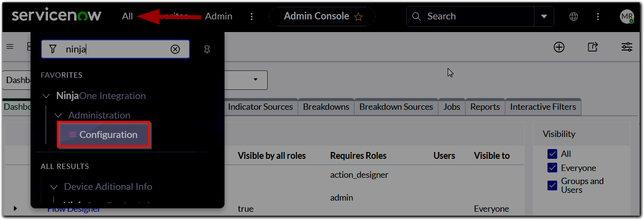Image resolution: width=644 pixels, height=220 pixels.
Task: Collapse the NinjaOne Integration favorites group
Action: click(x=46, y=96)
